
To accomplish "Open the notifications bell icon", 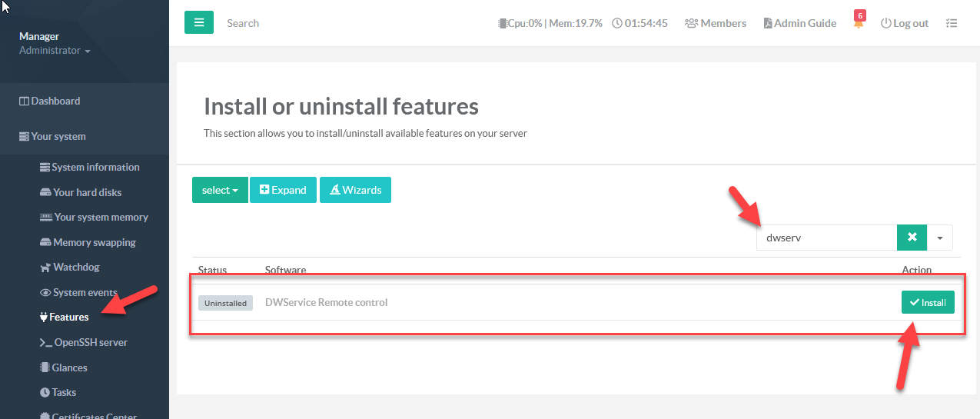I will point(858,24).
